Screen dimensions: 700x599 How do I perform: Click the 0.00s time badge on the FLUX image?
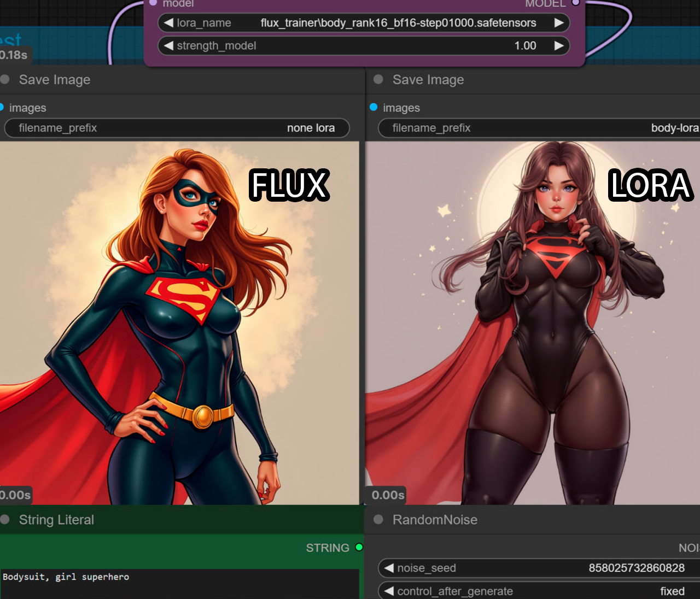tap(15, 495)
